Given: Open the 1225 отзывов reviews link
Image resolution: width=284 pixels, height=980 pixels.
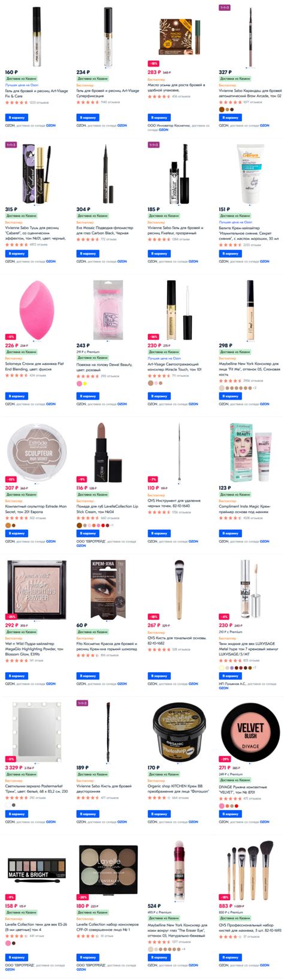Looking at the screenshot, I should [x=39, y=103].
